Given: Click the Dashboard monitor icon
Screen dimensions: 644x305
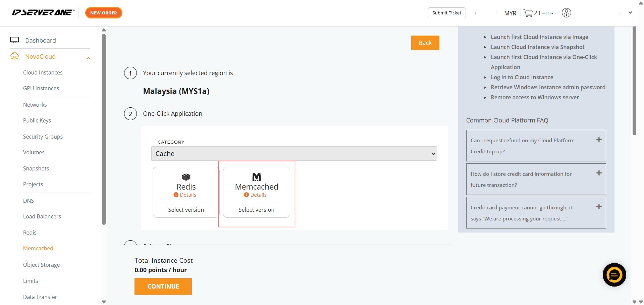Looking at the screenshot, I should pyautogui.click(x=14, y=40).
